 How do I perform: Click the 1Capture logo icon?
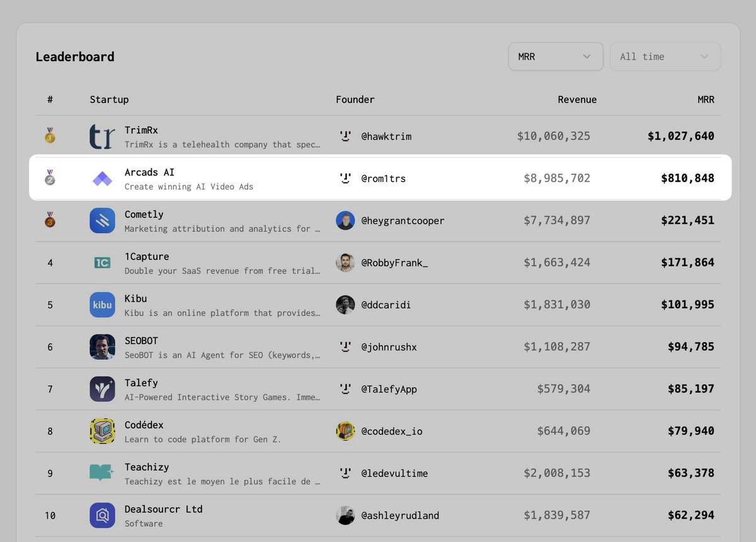point(102,263)
